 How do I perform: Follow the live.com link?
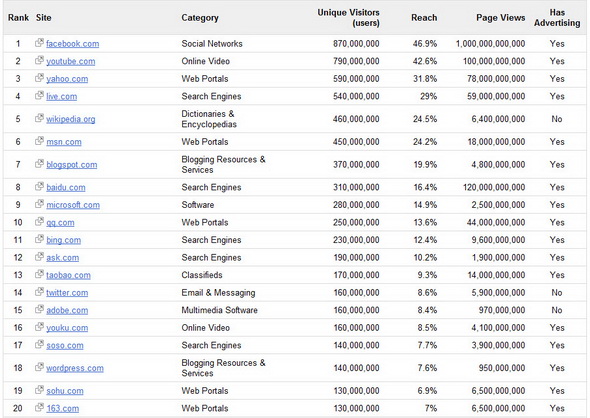click(61, 96)
